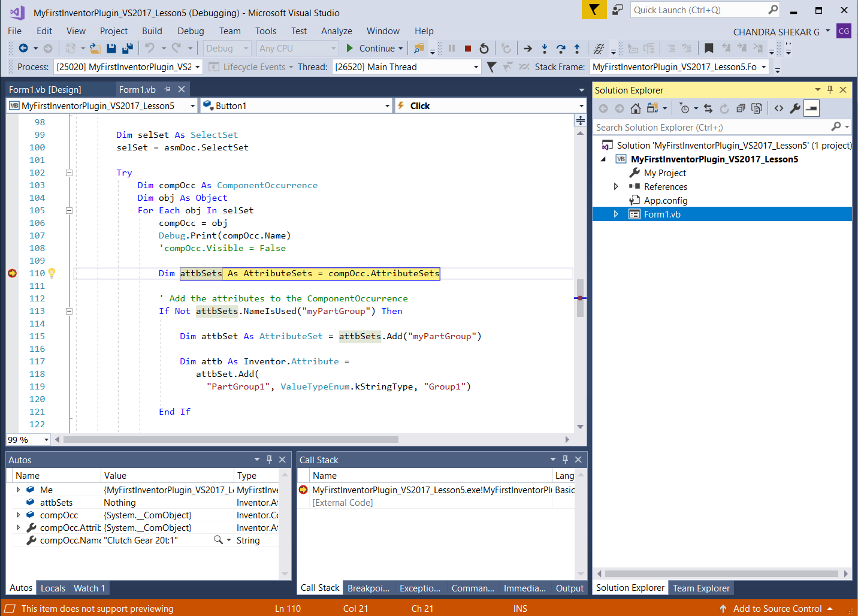Image resolution: width=858 pixels, height=616 pixels.
Task: Click the Restart debugging icon
Action: point(484,49)
